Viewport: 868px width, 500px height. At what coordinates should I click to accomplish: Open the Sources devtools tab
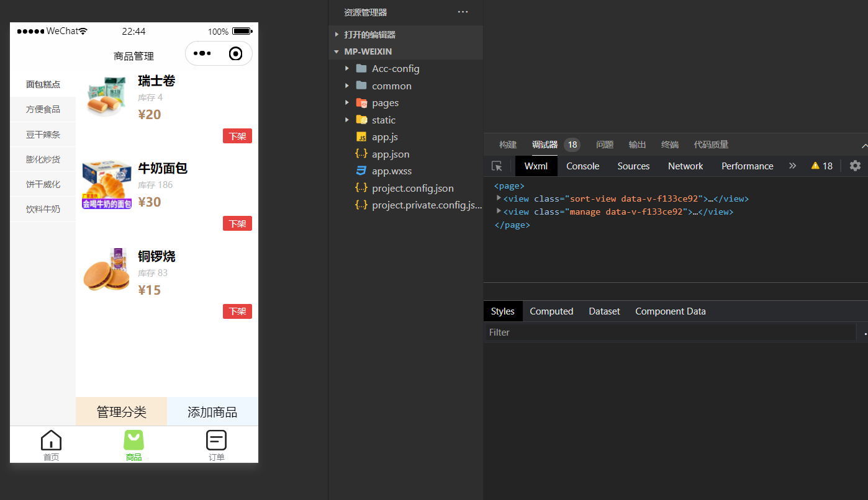(x=633, y=166)
